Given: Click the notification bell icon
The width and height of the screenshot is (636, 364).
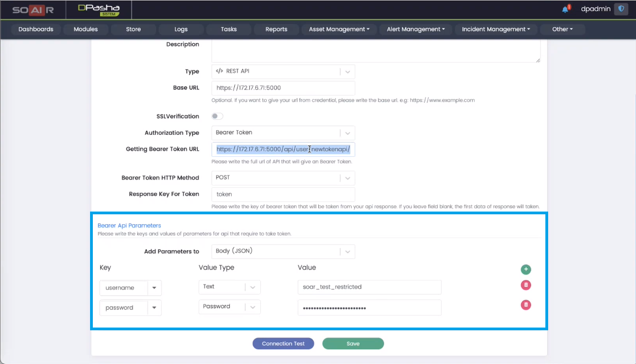Looking at the screenshot, I should 565,9.
